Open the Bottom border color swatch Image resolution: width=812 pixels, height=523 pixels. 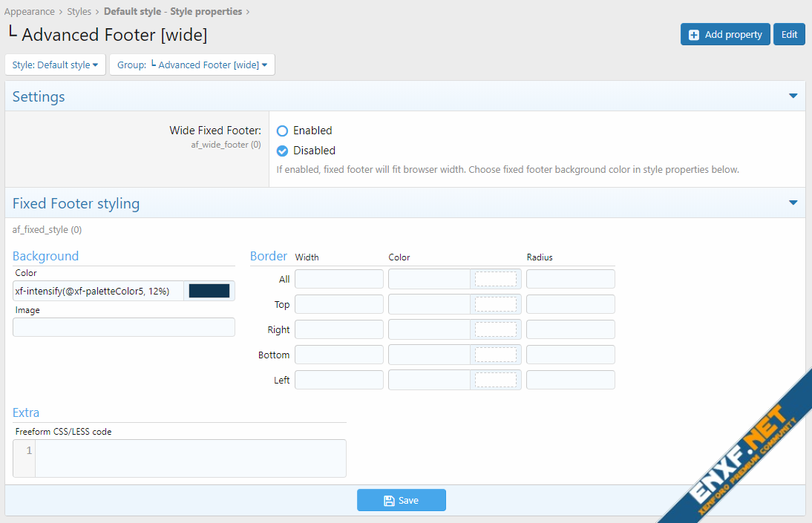pyautogui.click(x=496, y=355)
